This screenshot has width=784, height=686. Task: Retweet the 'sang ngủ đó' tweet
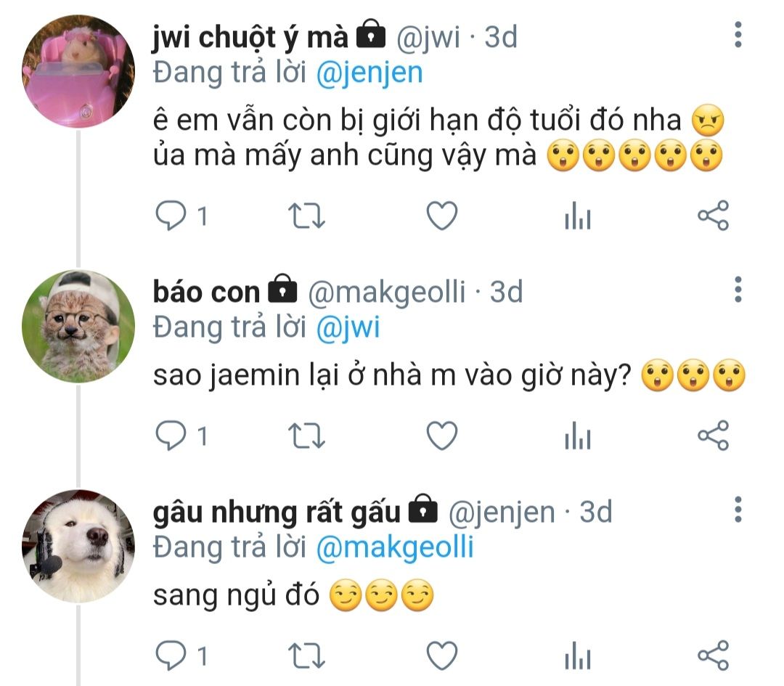pyautogui.click(x=306, y=656)
